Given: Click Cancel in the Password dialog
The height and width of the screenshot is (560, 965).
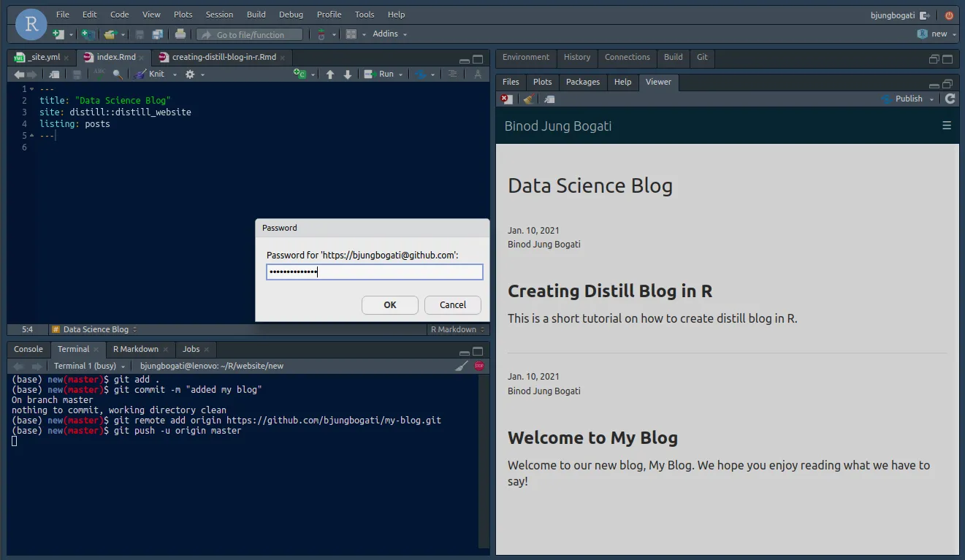Looking at the screenshot, I should (x=452, y=305).
